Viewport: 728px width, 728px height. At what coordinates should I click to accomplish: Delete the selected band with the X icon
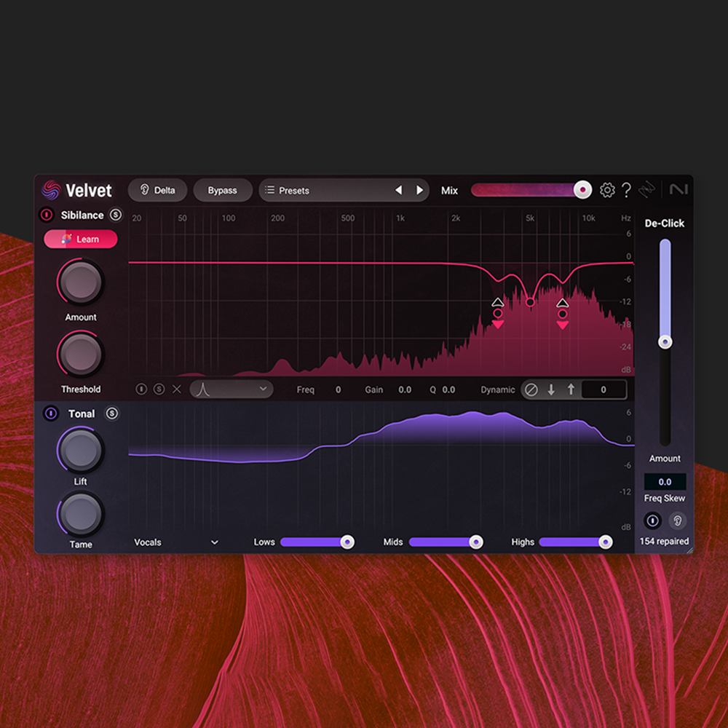177,389
